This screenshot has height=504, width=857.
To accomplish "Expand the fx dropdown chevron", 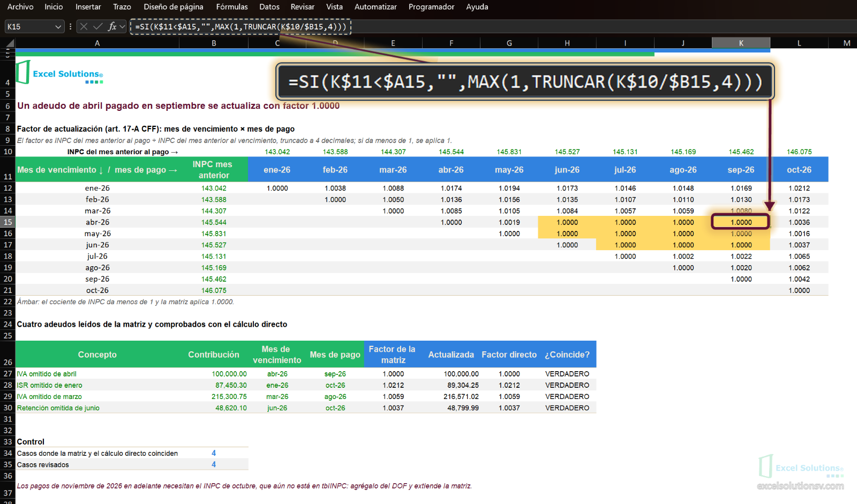I will (x=123, y=26).
